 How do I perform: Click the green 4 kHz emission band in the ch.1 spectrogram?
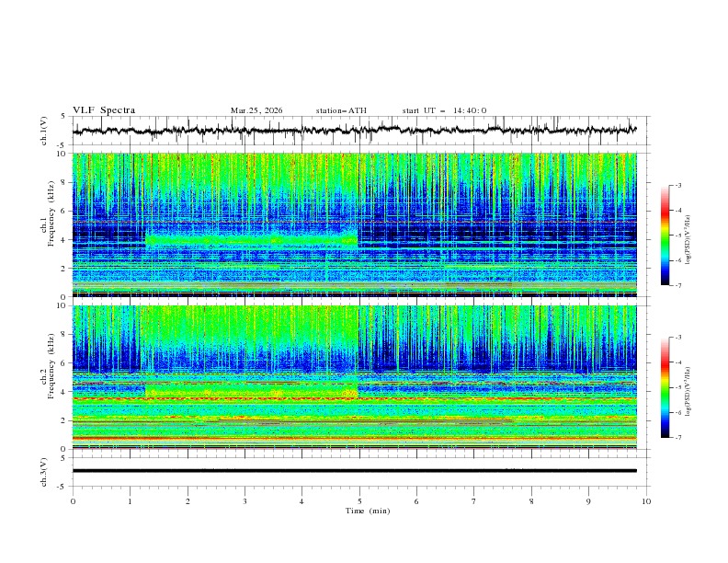pos(252,240)
